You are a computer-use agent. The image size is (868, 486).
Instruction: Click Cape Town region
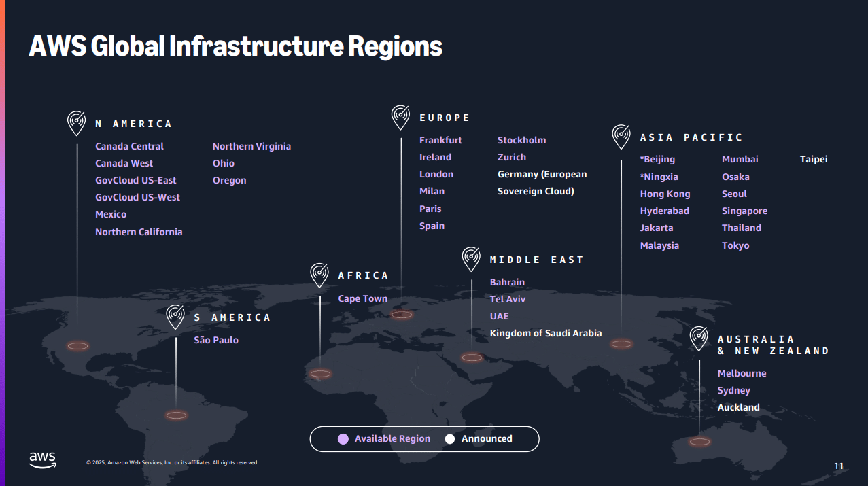click(362, 298)
